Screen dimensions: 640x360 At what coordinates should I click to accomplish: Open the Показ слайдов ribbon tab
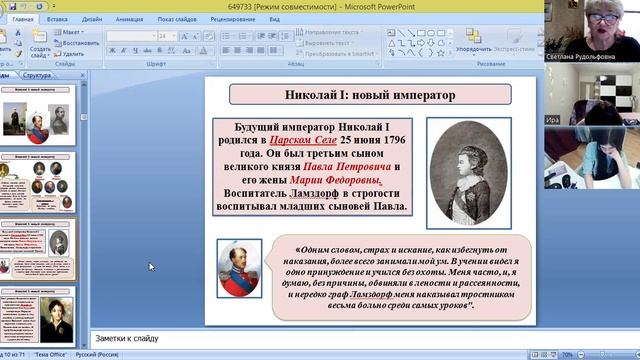177,19
